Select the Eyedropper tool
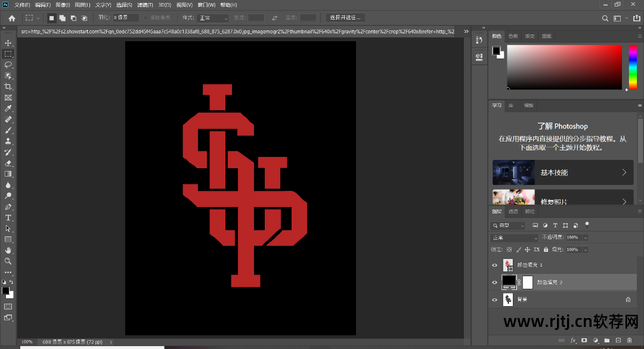The height and width of the screenshot is (349, 644). pyautogui.click(x=8, y=109)
